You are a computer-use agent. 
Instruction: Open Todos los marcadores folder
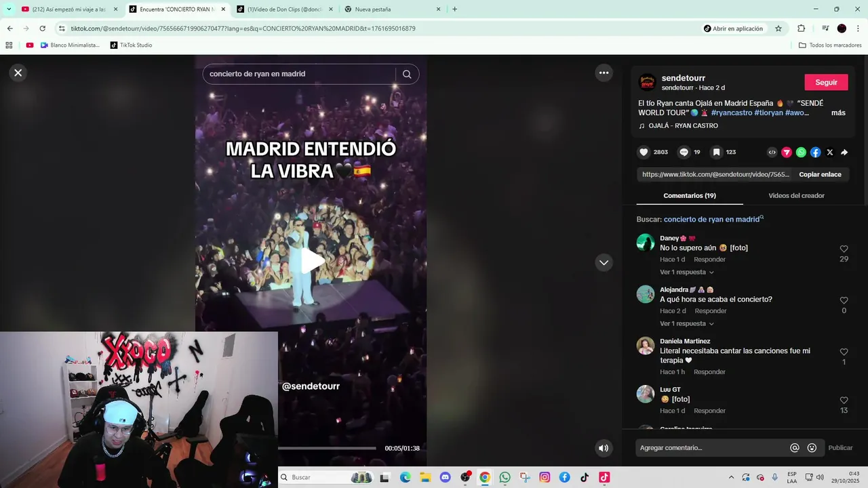(830, 45)
